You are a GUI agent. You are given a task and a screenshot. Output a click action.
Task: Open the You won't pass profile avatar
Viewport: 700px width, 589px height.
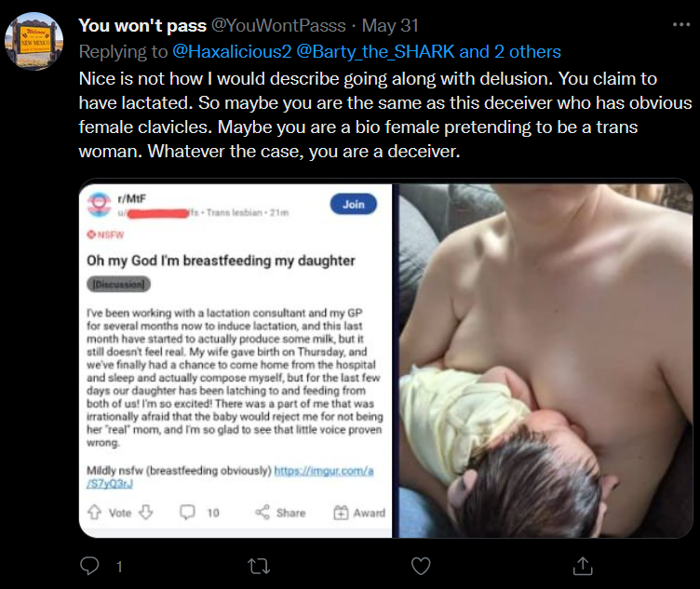pos(34,41)
